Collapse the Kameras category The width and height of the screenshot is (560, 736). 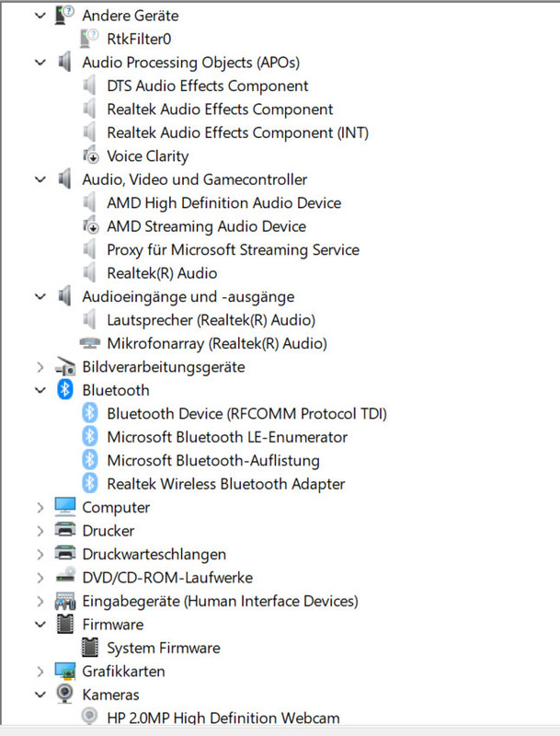tap(40, 695)
